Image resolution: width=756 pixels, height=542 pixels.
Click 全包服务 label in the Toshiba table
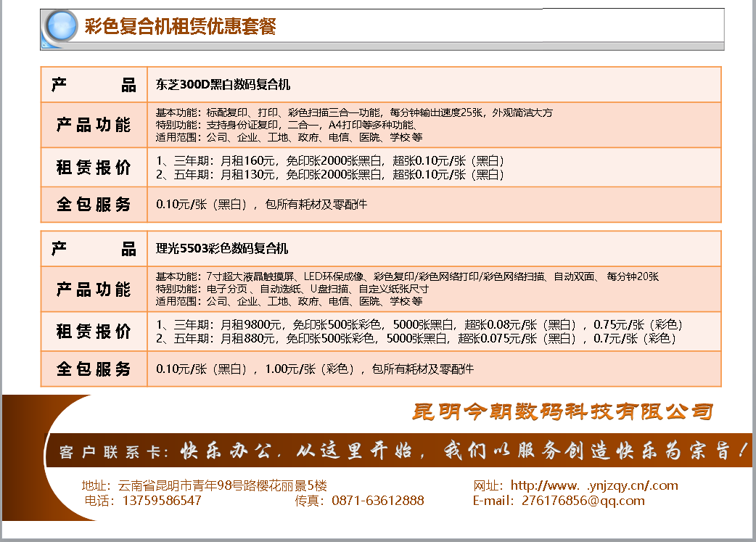point(94,205)
